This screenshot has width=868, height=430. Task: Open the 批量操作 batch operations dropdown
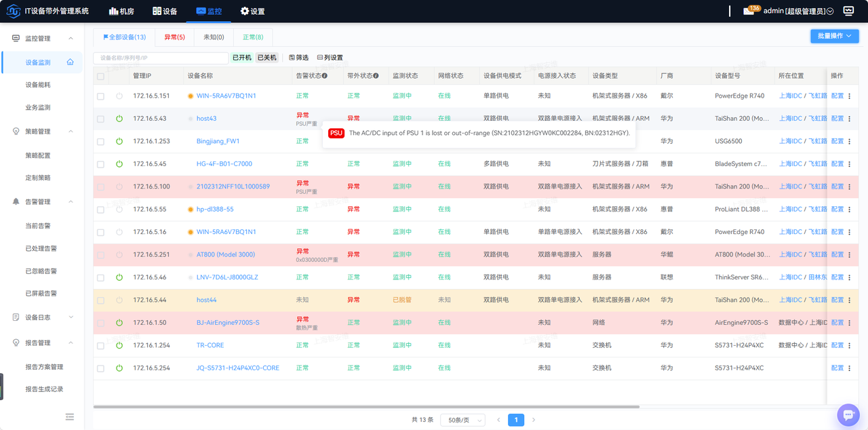(835, 36)
